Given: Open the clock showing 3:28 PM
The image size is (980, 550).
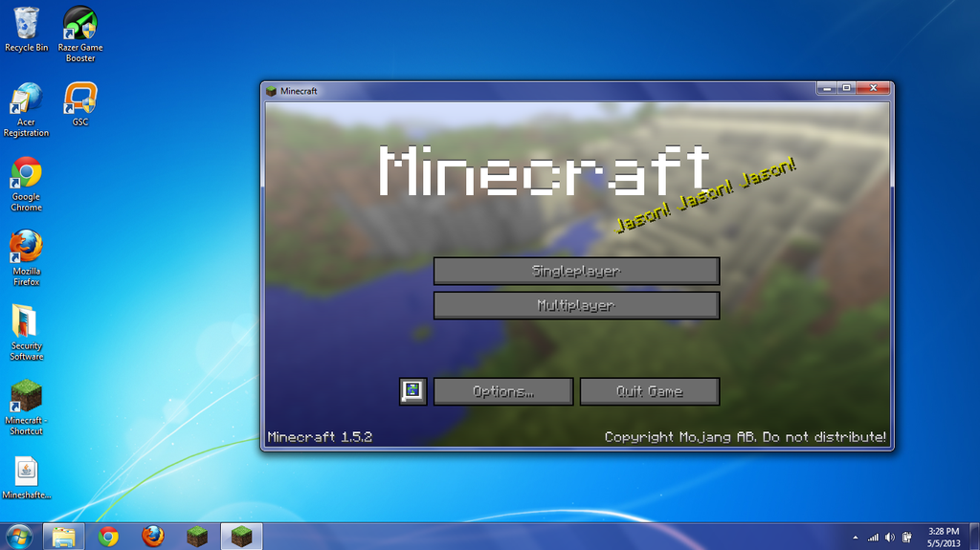Looking at the screenshot, I should (x=943, y=537).
